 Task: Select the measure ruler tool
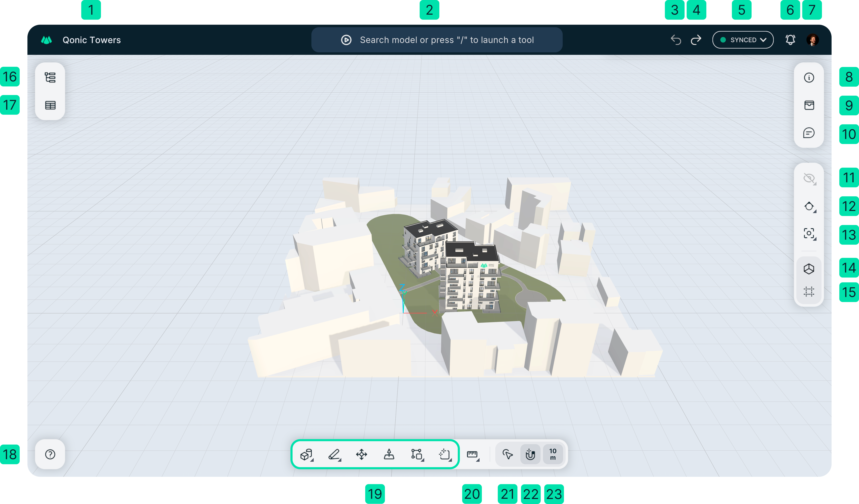[x=472, y=454]
